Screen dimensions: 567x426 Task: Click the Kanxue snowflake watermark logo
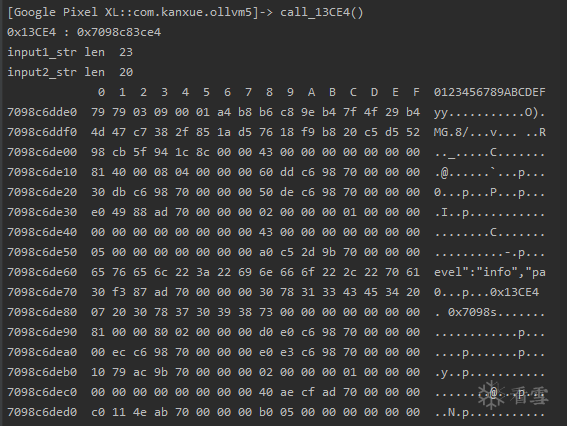491,395
